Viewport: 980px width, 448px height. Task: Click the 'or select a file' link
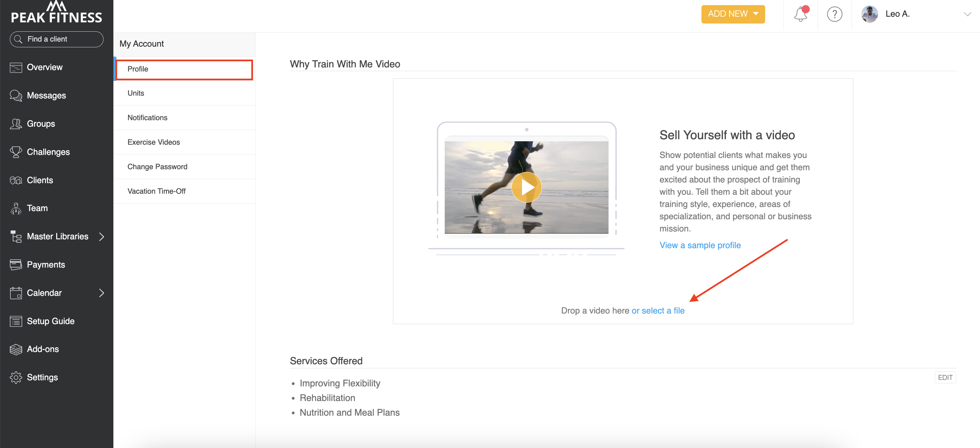[x=658, y=311]
